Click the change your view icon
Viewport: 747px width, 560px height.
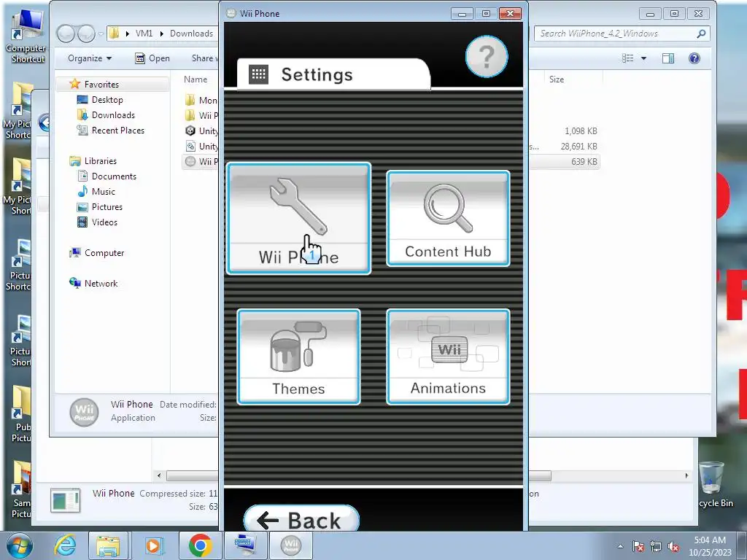point(628,58)
